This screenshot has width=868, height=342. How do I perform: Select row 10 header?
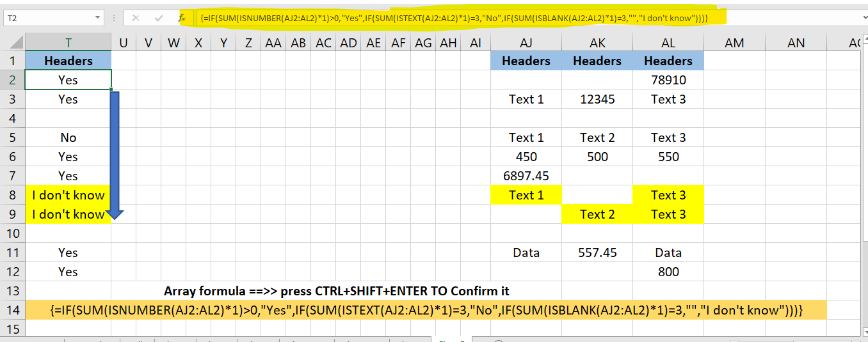(12, 233)
